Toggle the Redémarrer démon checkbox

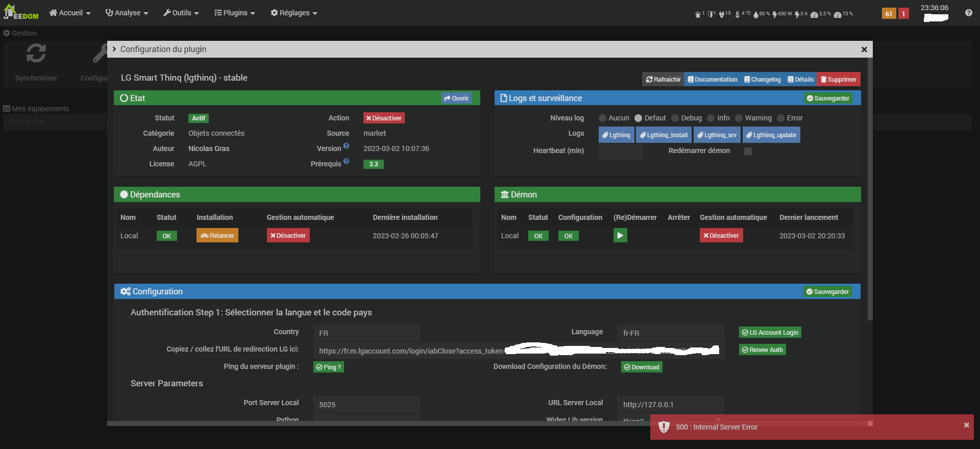(748, 151)
